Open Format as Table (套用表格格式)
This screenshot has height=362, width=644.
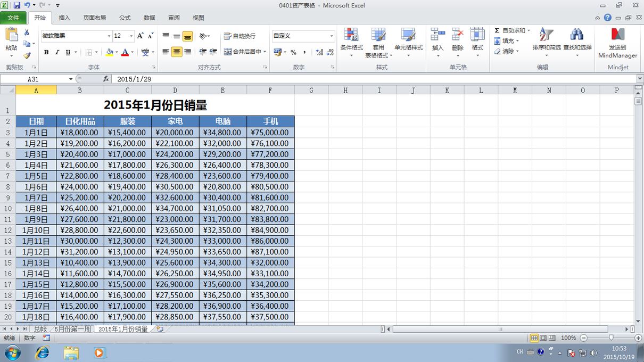tap(378, 43)
